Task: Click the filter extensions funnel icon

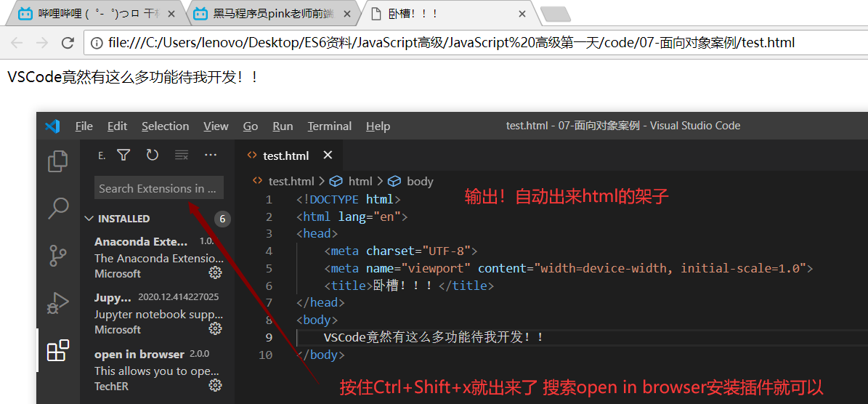Action: click(x=123, y=155)
